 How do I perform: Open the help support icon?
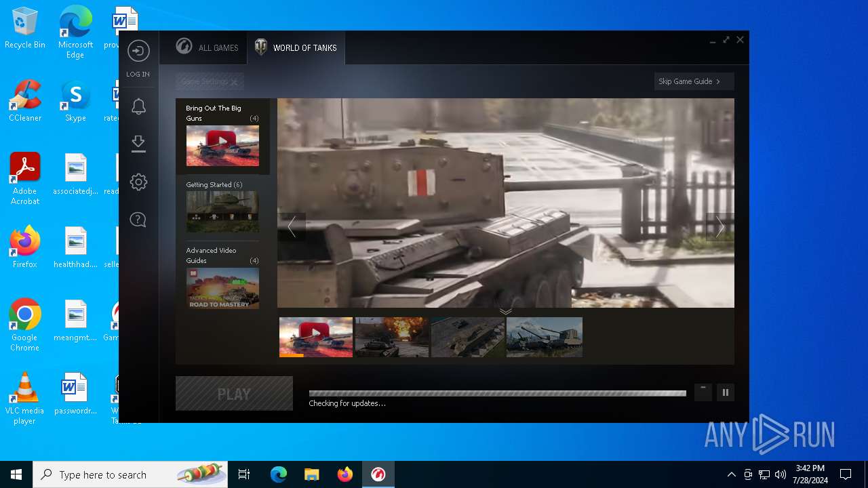[x=138, y=220]
